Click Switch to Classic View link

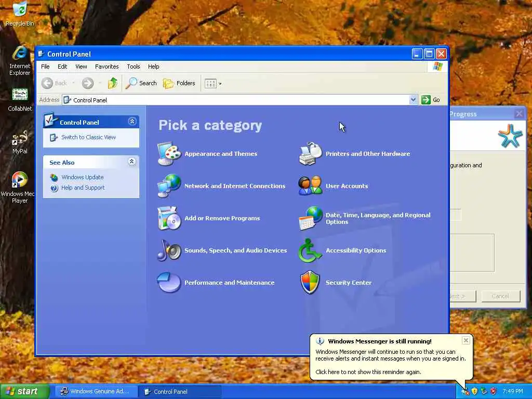pyautogui.click(x=88, y=137)
